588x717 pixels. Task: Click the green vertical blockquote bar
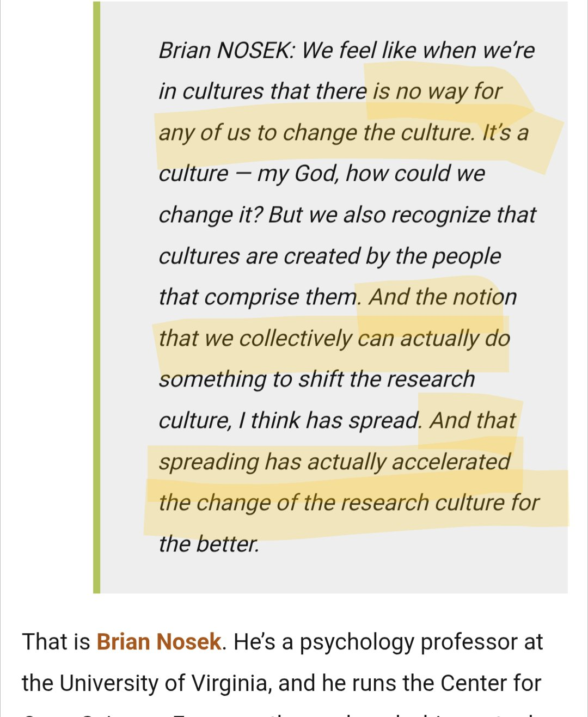coord(96,297)
